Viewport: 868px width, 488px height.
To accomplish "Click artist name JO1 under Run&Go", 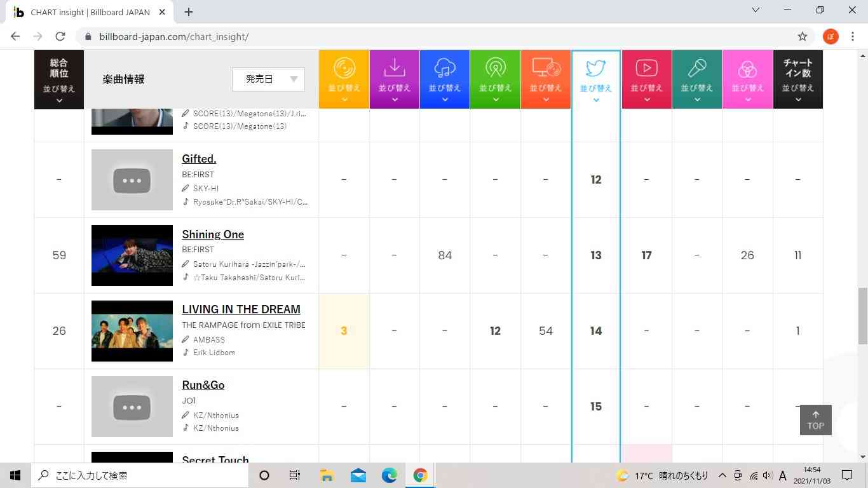I will (x=189, y=400).
